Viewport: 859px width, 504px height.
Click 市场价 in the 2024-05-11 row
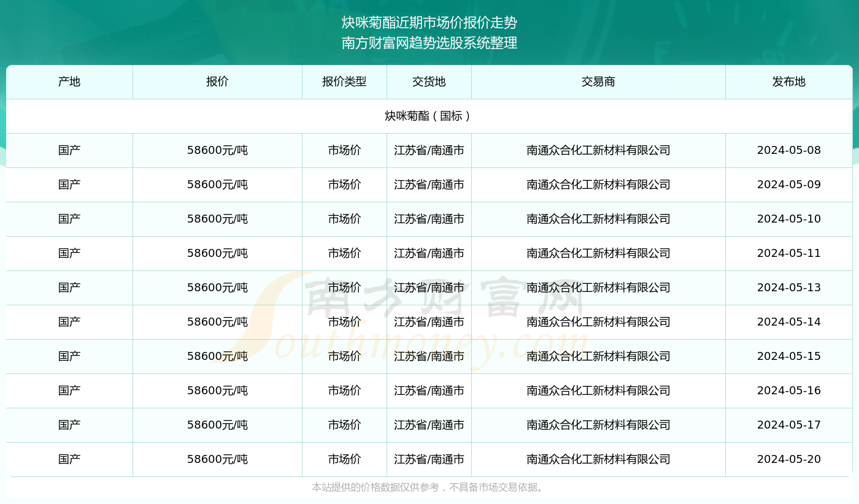point(344,253)
